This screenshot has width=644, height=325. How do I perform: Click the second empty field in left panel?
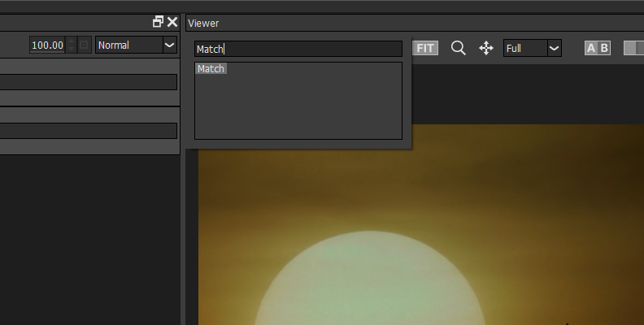tap(89, 131)
